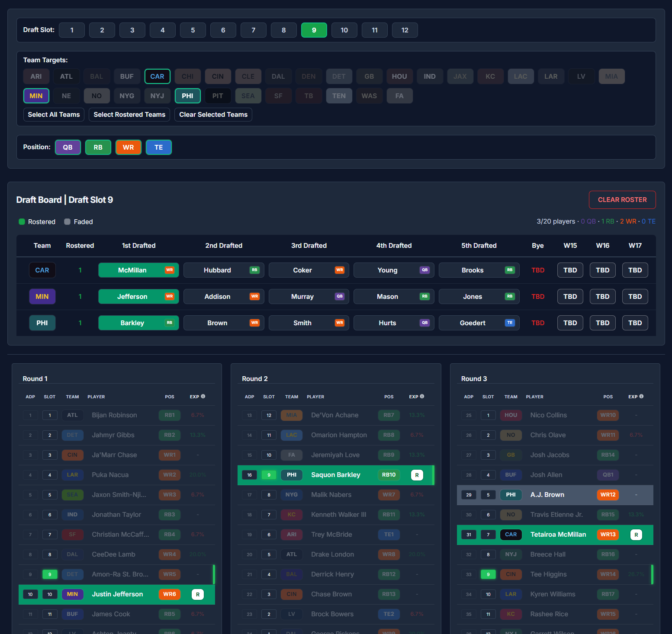Toggle off the CAR team target
Screen dimensions: 672x634
tap(157, 76)
